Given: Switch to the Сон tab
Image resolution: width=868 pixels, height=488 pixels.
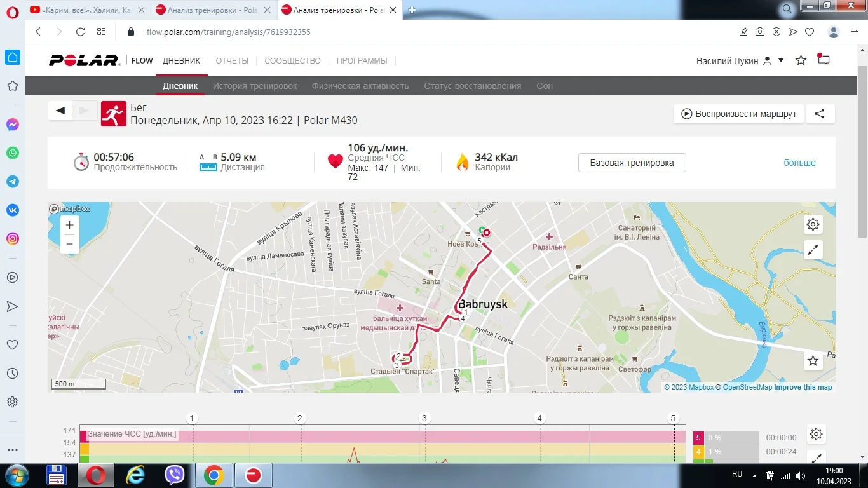Looking at the screenshot, I should tap(545, 86).
